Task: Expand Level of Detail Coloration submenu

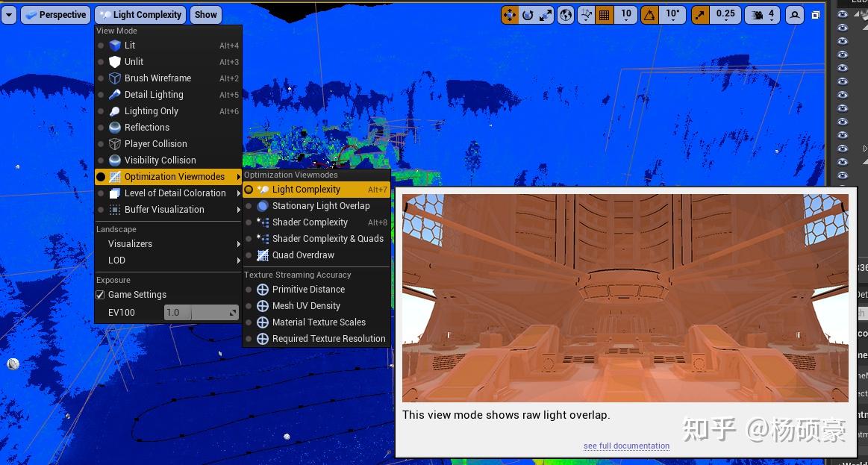Action: coord(168,193)
